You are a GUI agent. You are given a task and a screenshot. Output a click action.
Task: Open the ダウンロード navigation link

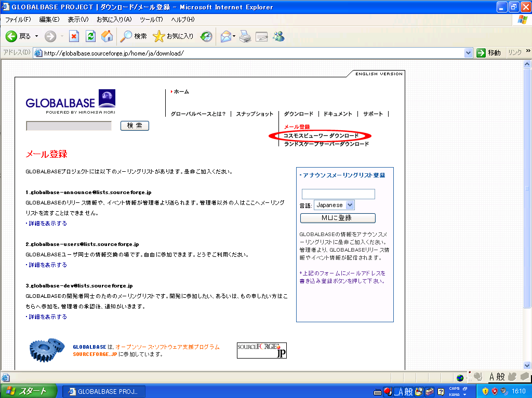tap(299, 114)
